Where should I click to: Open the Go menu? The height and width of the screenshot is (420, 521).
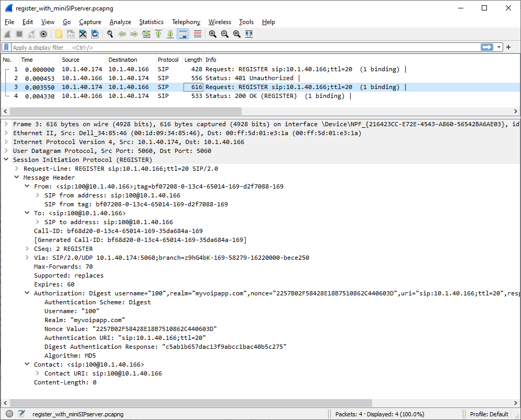click(x=67, y=22)
